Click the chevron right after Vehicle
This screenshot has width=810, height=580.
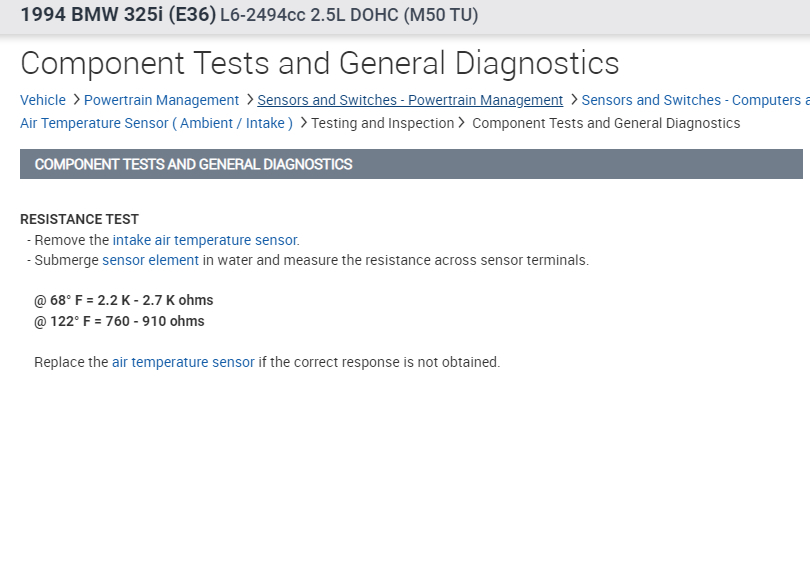(76, 100)
